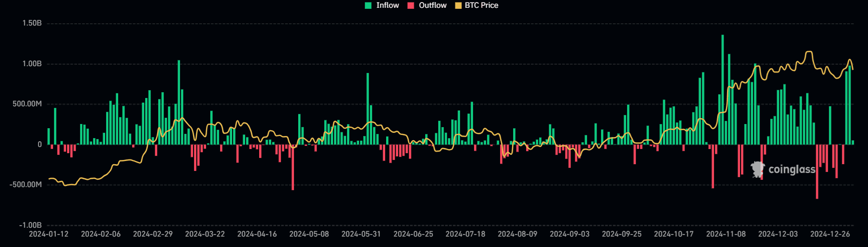The width and height of the screenshot is (868, 247).
Task: Click the 2024-12-26 x-axis date label
Action: point(830,234)
